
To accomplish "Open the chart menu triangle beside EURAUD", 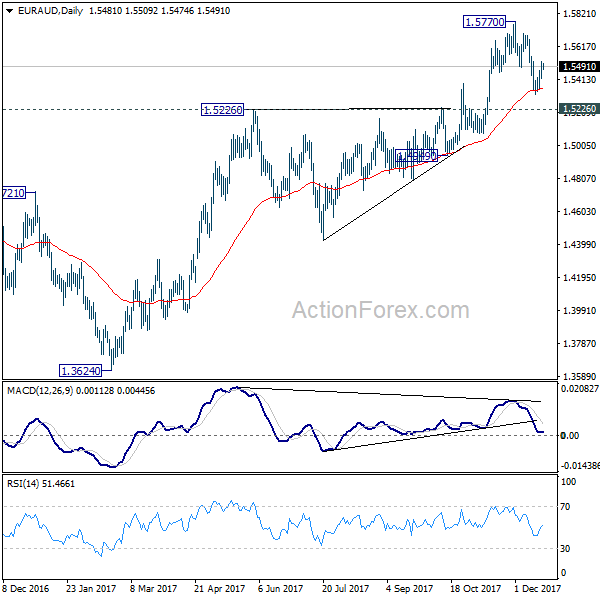I will pos(10,11).
